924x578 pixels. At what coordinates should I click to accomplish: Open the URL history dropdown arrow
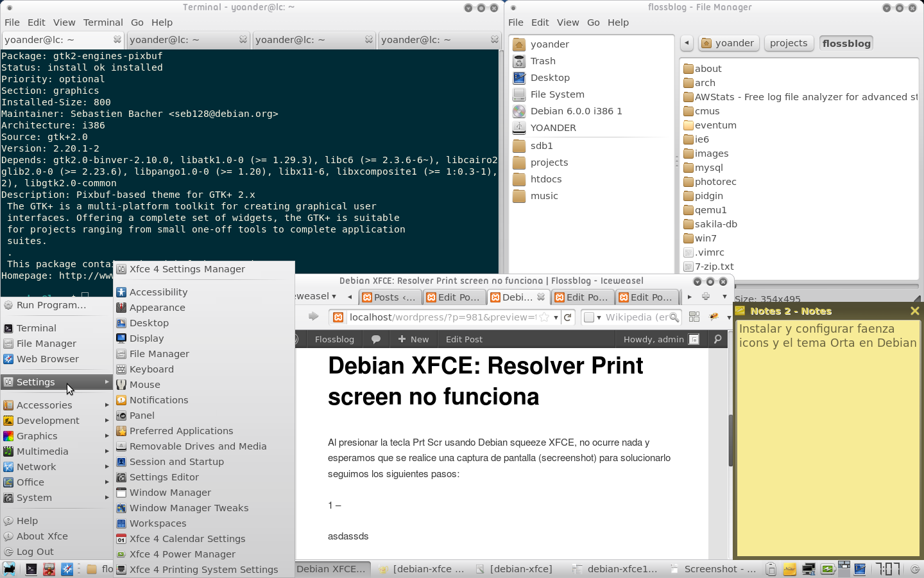point(556,317)
